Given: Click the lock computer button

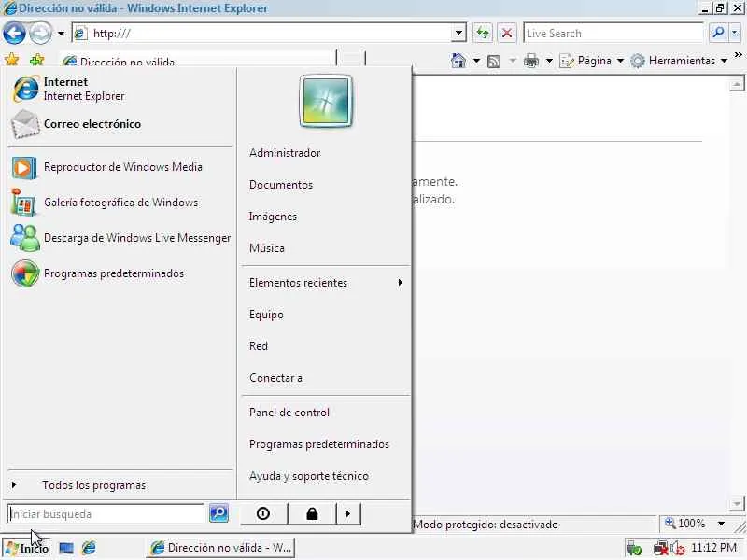Looking at the screenshot, I should [x=312, y=514].
